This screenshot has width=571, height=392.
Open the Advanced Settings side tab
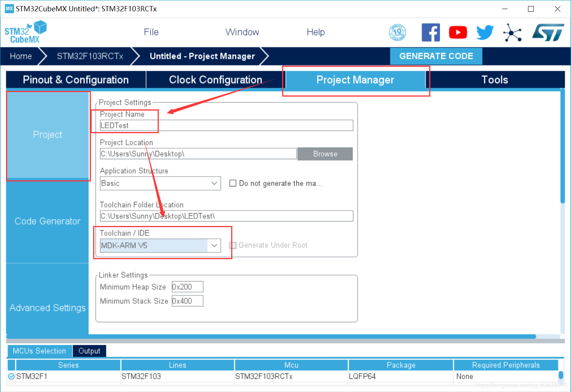[x=48, y=308]
